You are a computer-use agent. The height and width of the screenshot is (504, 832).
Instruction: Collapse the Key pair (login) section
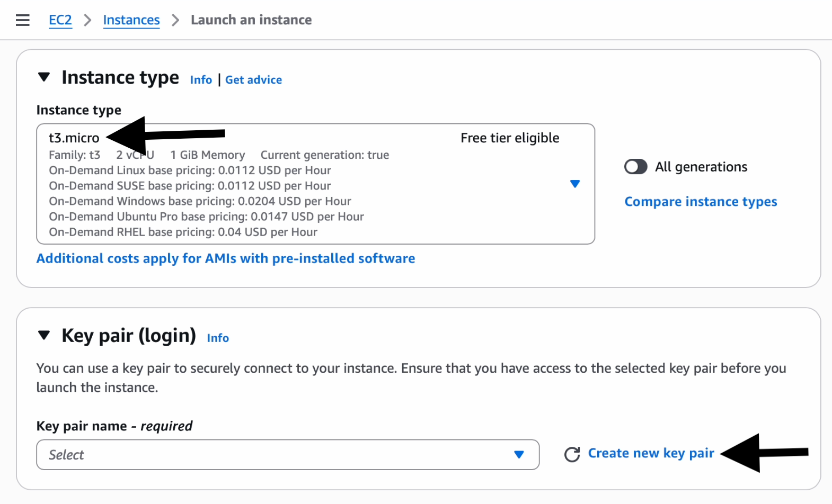coord(44,335)
